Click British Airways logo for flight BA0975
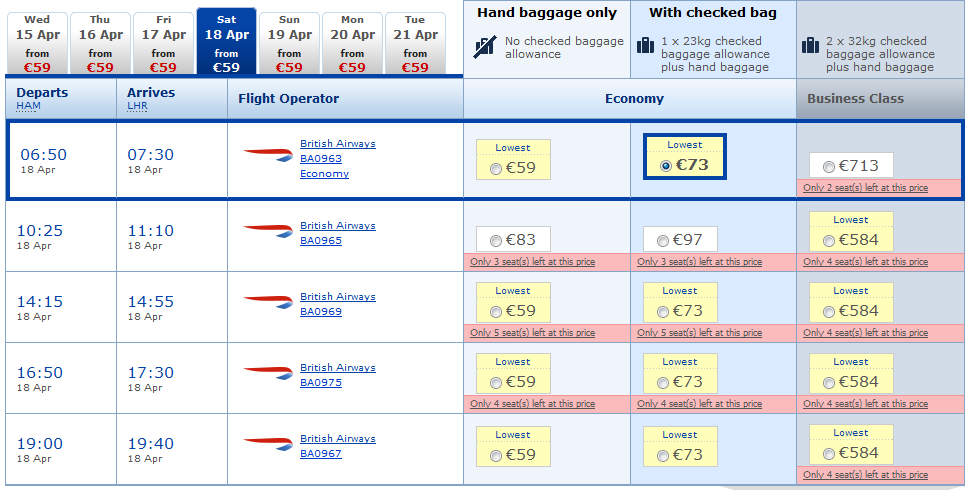 (268, 373)
